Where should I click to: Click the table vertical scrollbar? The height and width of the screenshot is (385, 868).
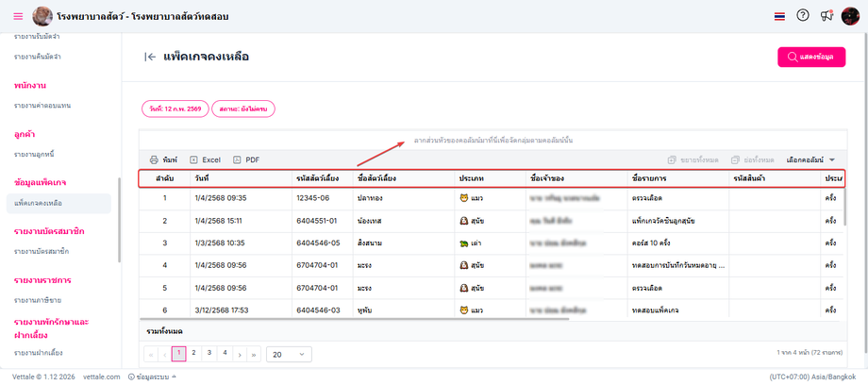(x=844, y=207)
